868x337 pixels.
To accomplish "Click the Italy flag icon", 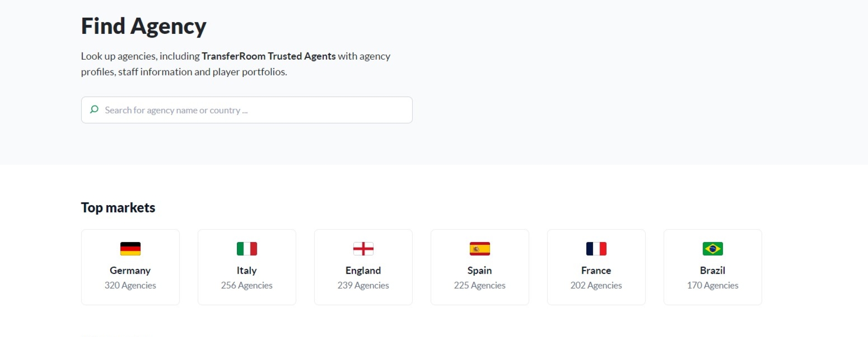I will click(x=247, y=249).
